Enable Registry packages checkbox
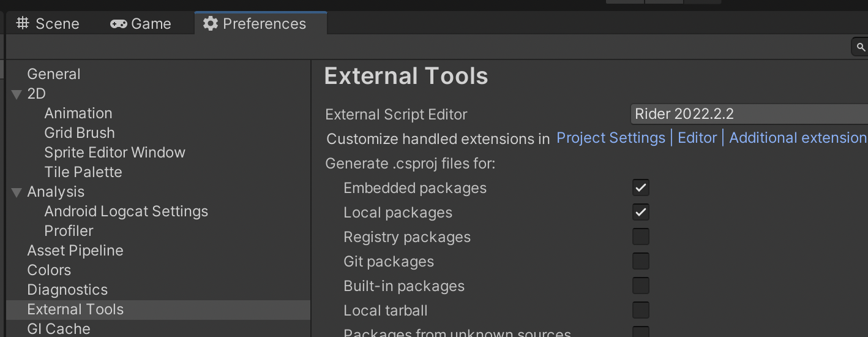Screen dimensions: 868x337 tap(641, 237)
